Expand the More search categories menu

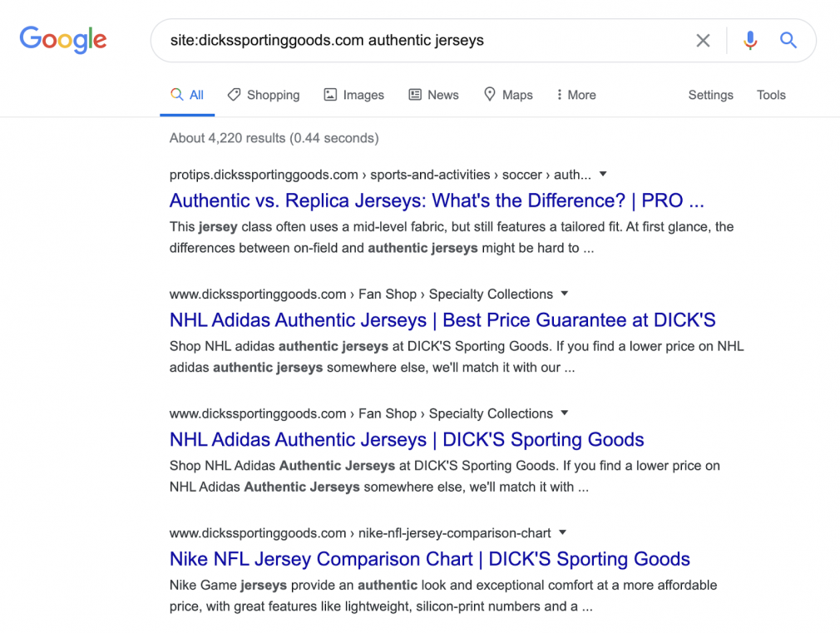(576, 95)
